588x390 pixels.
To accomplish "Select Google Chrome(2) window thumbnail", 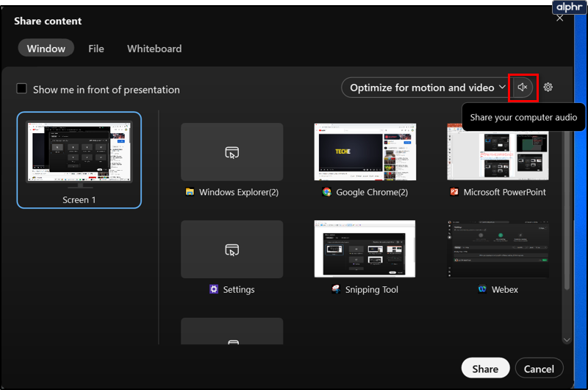I will (x=365, y=152).
